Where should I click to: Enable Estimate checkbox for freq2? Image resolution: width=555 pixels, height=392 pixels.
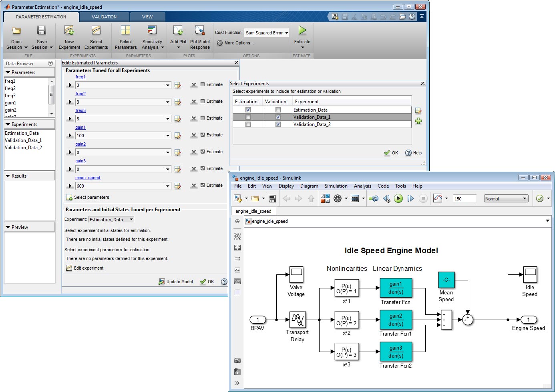coord(203,101)
